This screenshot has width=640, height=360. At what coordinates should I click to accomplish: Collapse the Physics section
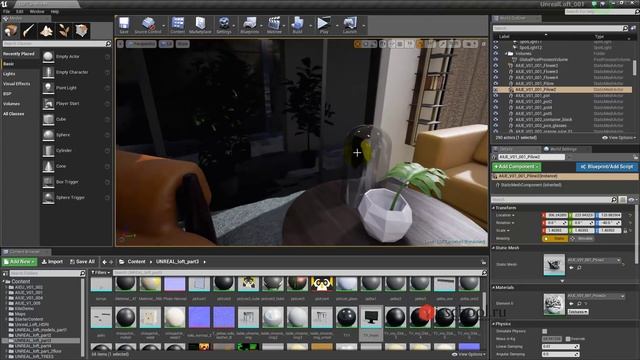pos(493,323)
